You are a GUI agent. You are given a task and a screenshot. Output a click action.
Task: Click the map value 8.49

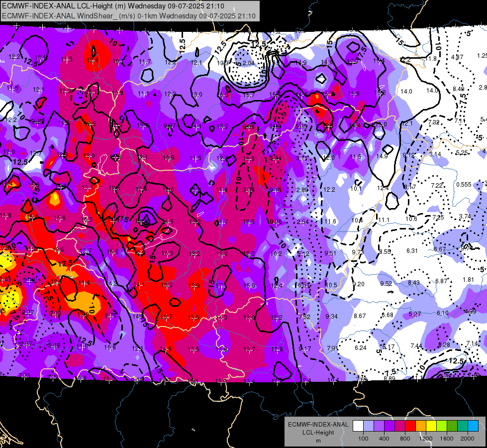click(x=459, y=89)
